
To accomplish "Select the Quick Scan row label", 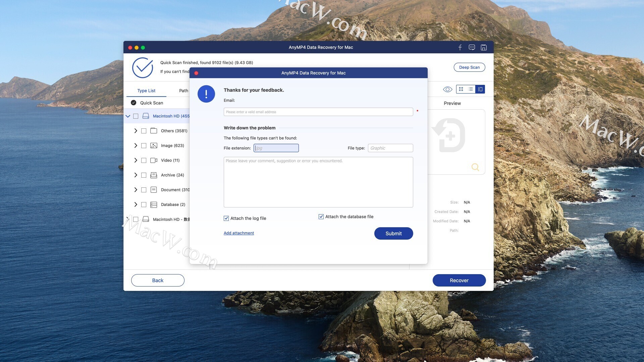I will [152, 103].
